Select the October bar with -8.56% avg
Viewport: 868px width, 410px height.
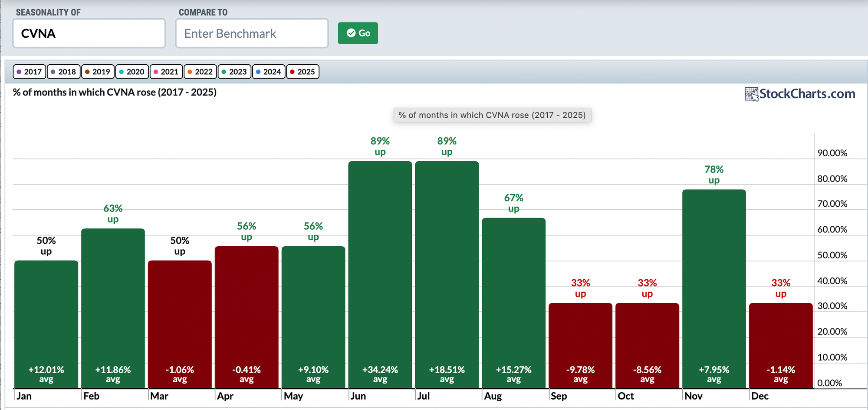(x=648, y=345)
